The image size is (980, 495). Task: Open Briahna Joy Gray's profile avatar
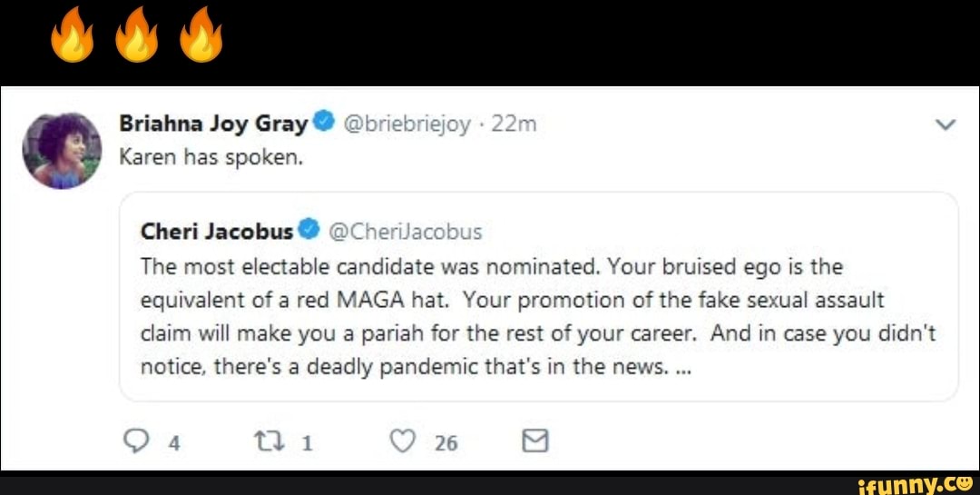click(x=63, y=150)
